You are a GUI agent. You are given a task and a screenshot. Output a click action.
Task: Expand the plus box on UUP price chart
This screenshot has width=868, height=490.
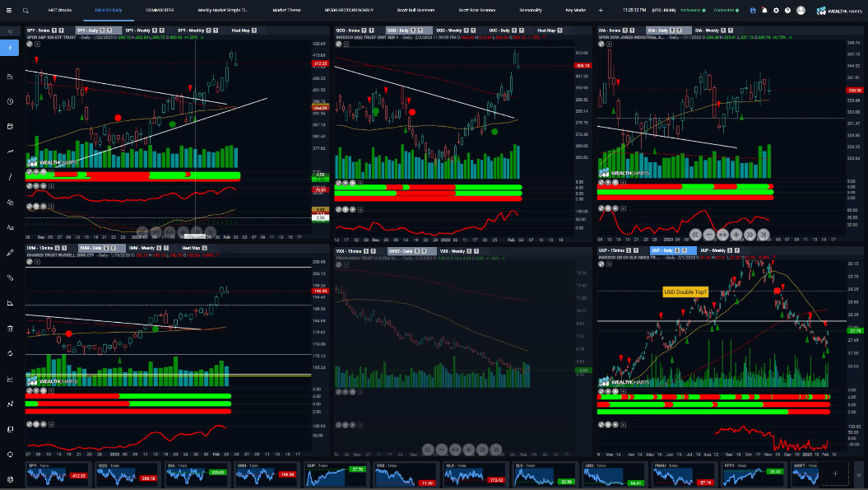coord(609,264)
